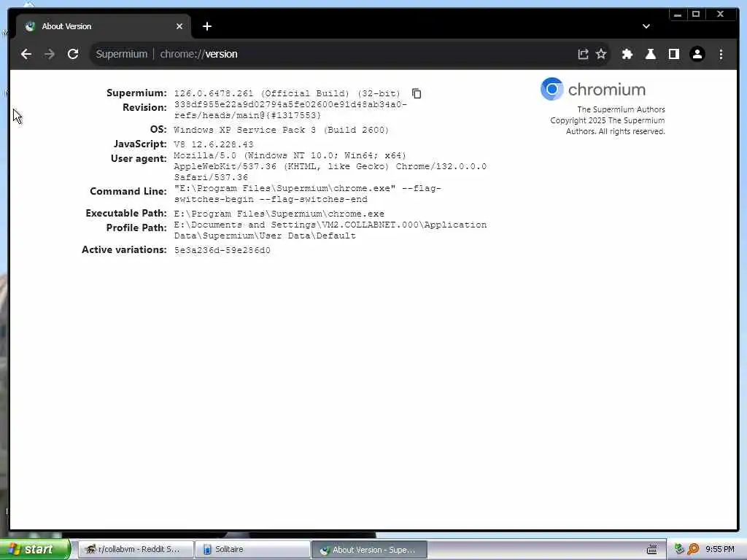Click the Executable Path value text
This screenshot has height=560, width=747.
click(x=279, y=214)
